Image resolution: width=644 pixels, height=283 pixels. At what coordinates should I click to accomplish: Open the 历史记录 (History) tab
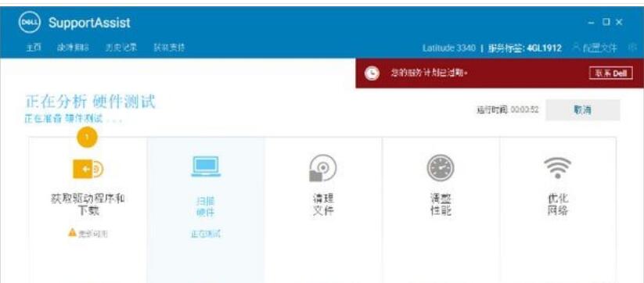point(121,48)
